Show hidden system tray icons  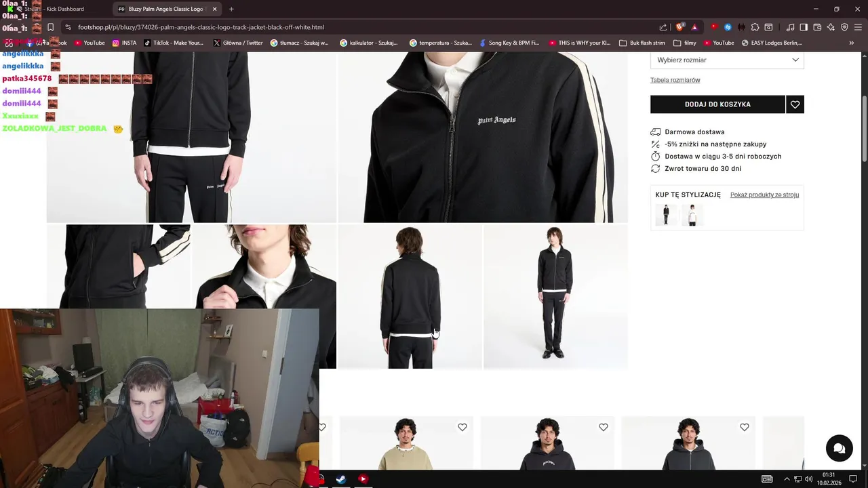tap(787, 479)
